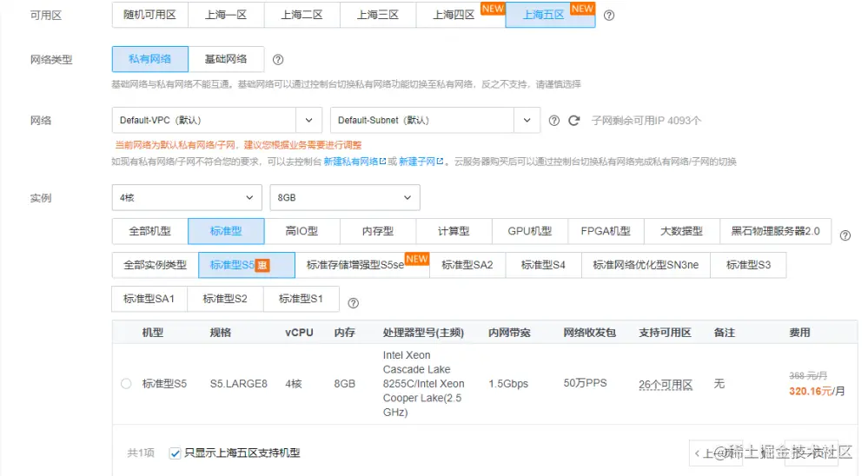Click the S5.LARGE8 specification cell
The width and height of the screenshot is (868, 476).
tap(239, 384)
